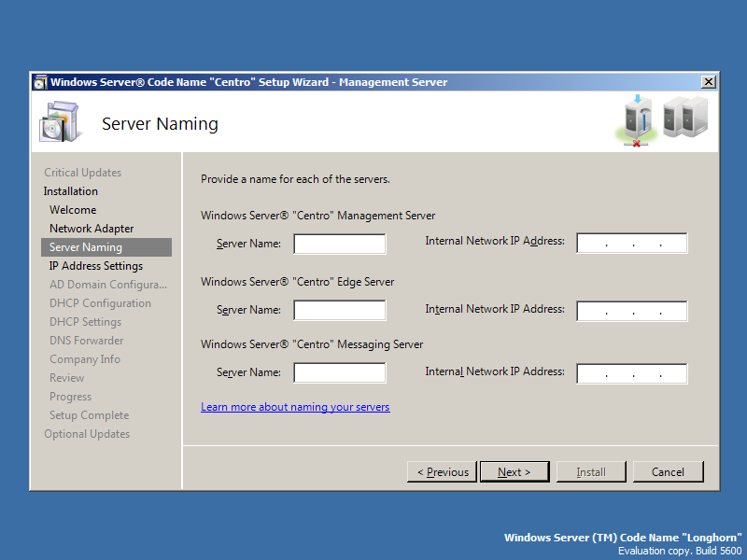The image size is (747, 560).
Task: Click the disabled Install button
Action: (591, 472)
